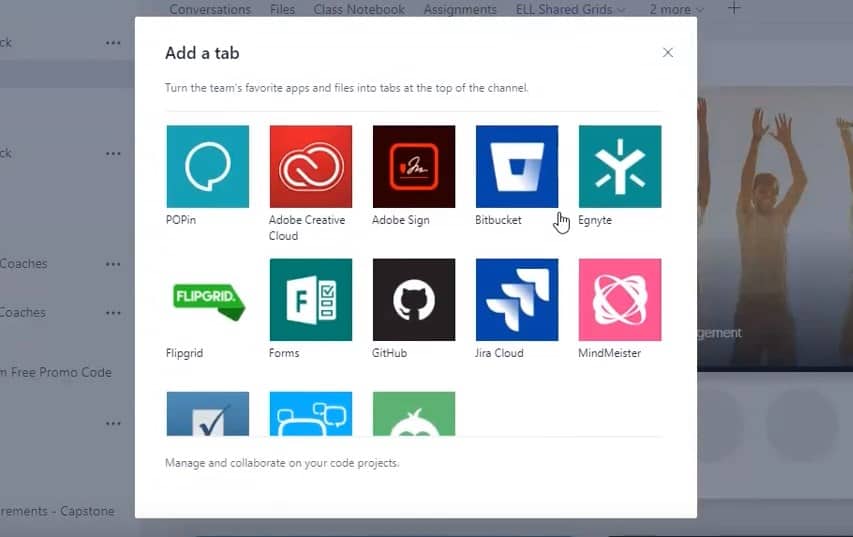Viewport: 853px width, 537px height.
Task: Choose the Adobe Sign app icon
Action: [414, 166]
